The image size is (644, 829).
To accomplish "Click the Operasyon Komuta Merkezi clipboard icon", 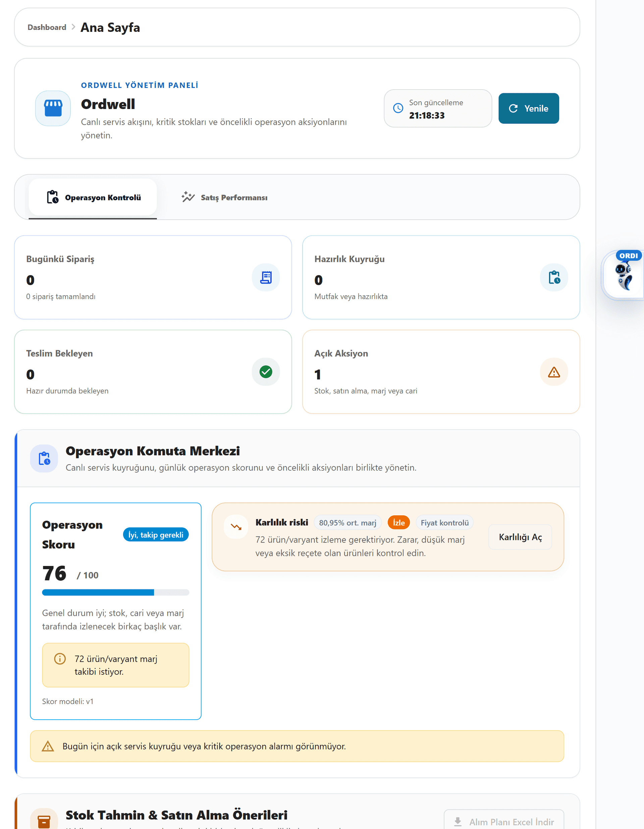I will (44, 459).
